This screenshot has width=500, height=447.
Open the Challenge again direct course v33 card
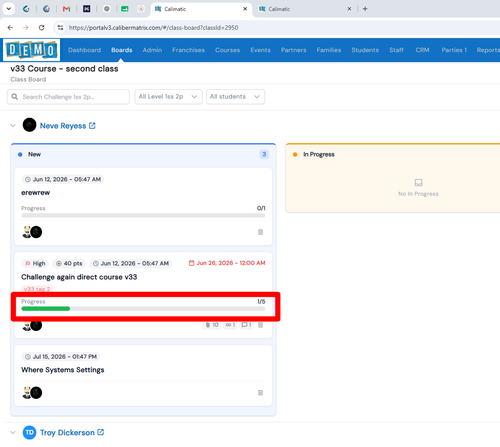[79, 277]
